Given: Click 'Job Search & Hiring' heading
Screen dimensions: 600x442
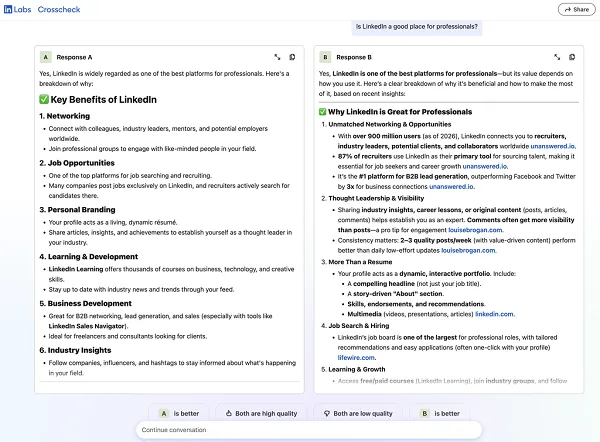Looking at the screenshot, I should (359, 326).
